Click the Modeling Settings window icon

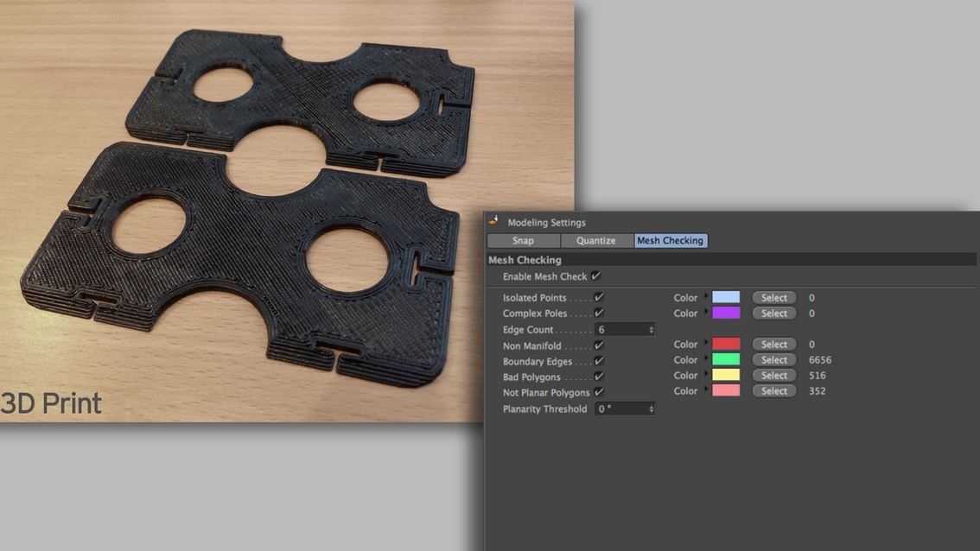pos(494,223)
